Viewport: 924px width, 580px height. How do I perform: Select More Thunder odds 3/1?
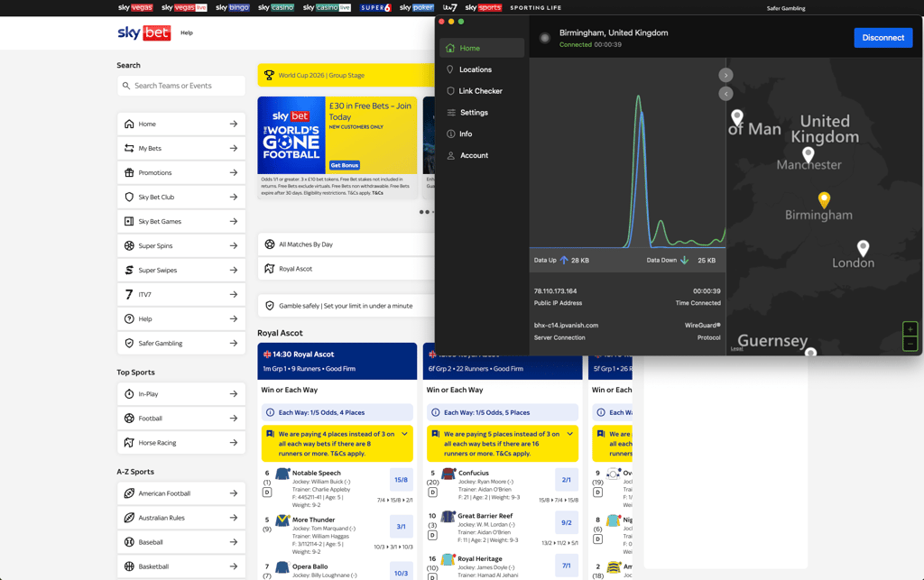point(401,527)
